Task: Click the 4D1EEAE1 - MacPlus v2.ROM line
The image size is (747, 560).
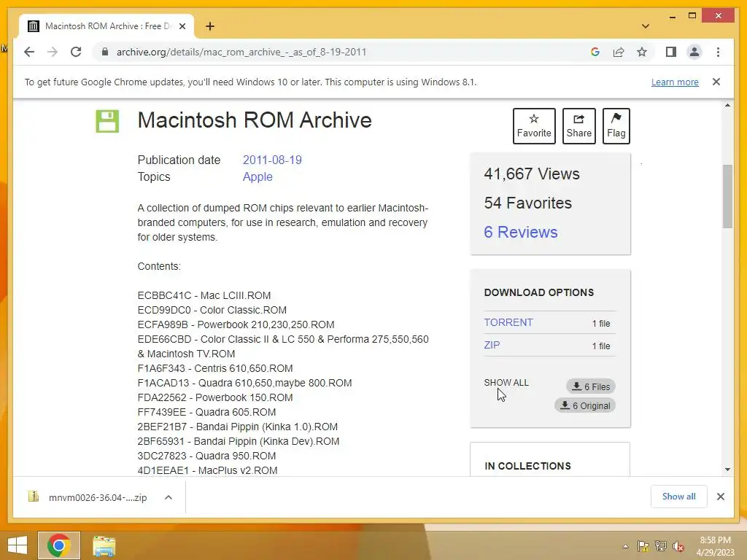Action: tap(207, 470)
